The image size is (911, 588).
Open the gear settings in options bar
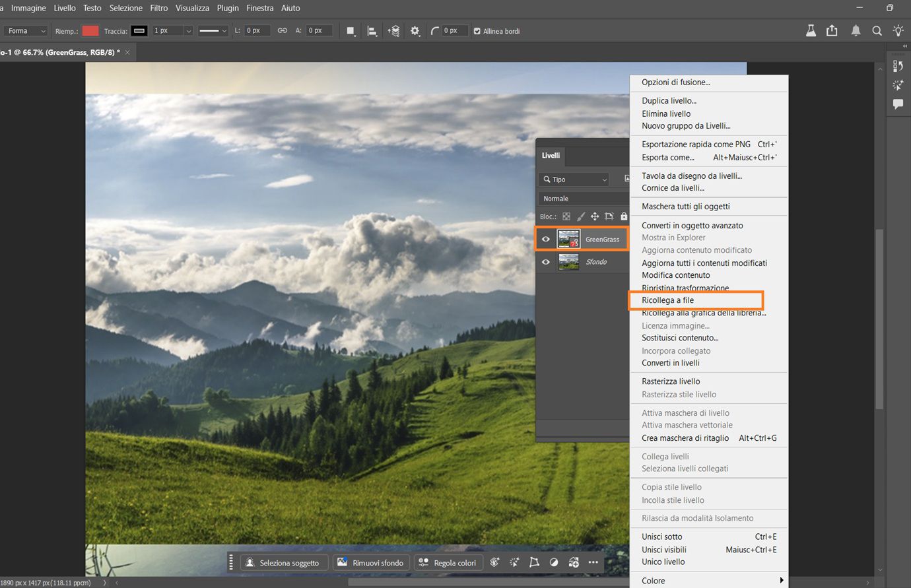coord(415,31)
